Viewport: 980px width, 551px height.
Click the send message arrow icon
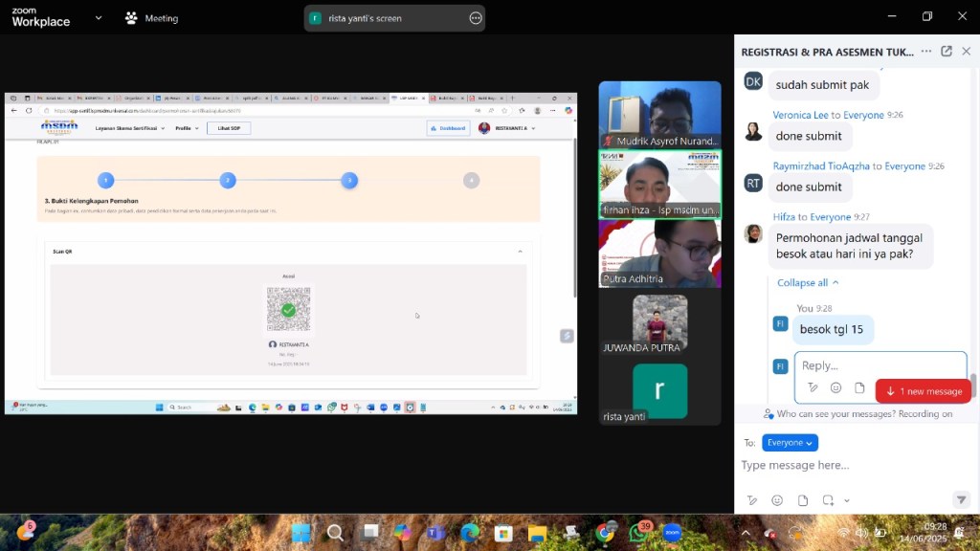pyautogui.click(x=961, y=500)
